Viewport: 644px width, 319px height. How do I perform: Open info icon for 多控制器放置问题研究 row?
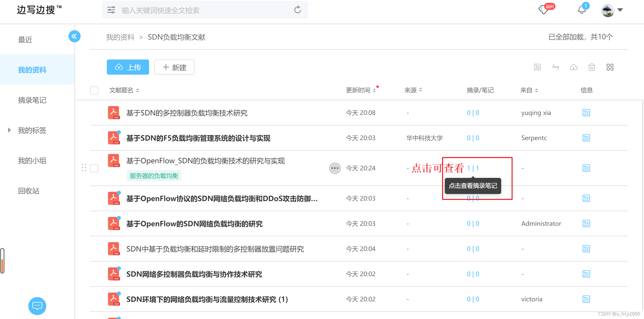586,249
